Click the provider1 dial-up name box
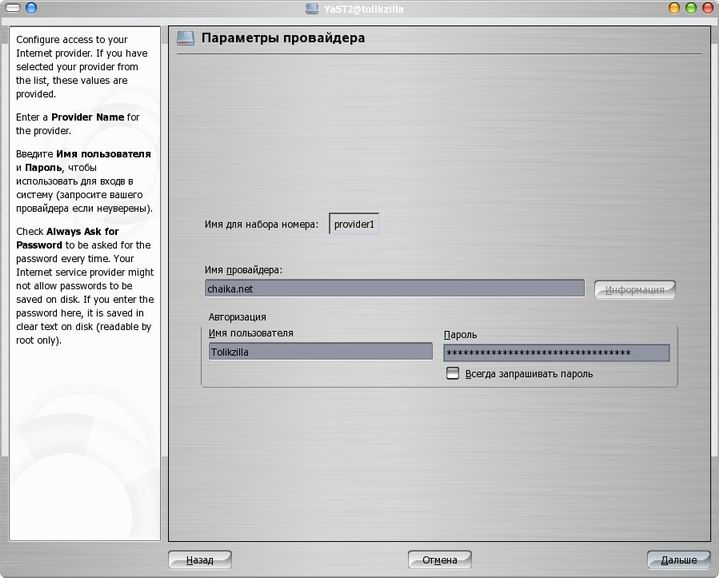Screen dimensions: 719x578 pos(354,224)
